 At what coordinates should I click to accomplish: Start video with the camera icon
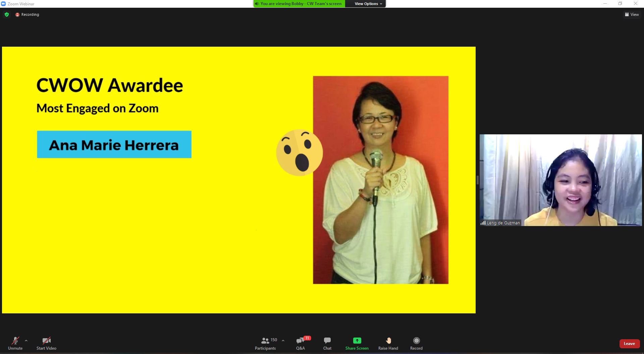[46, 343]
